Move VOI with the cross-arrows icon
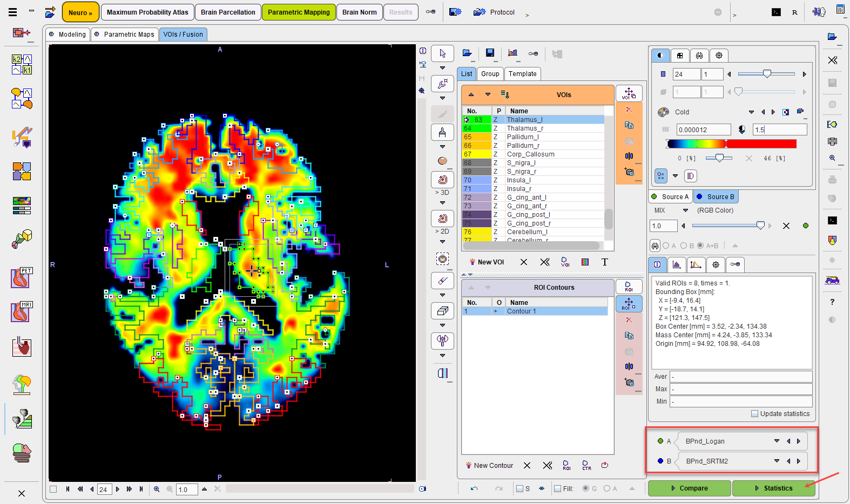This screenshot has height=504, width=850. [x=629, y=94]
